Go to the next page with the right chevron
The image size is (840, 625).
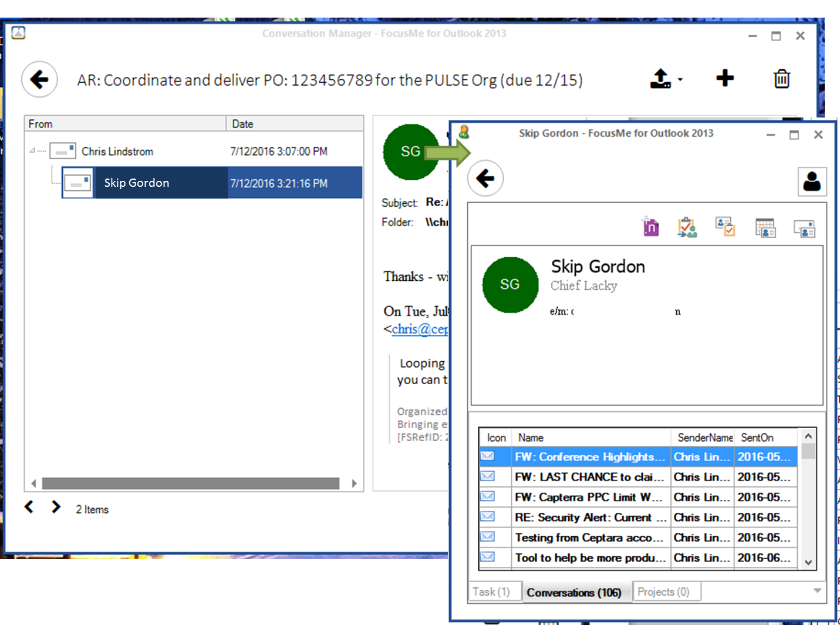[56, 506]
